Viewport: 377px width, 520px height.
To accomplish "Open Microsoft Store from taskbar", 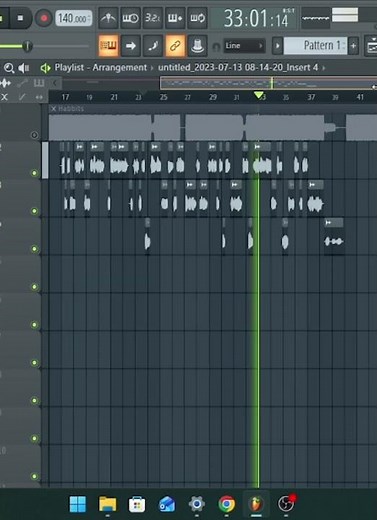I will tap(137, 504).
